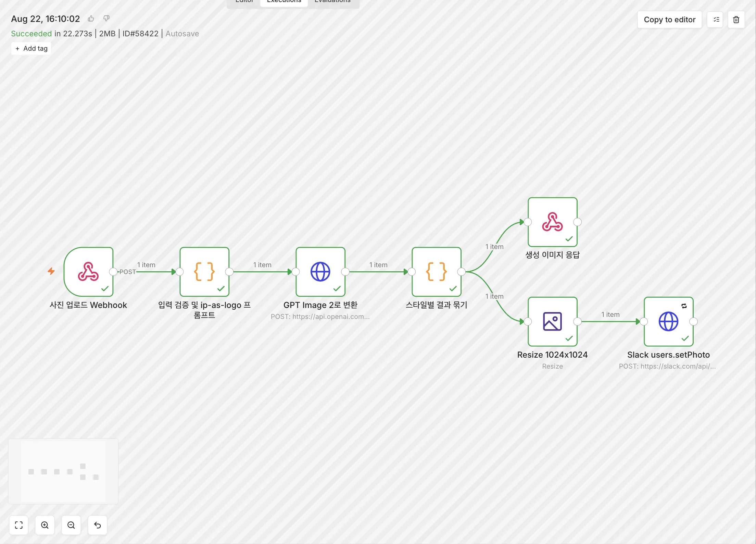The height and width of the screenshot is (544, 756).
Task: Delete this execution with the trash icon
Action: pos(736,20)
